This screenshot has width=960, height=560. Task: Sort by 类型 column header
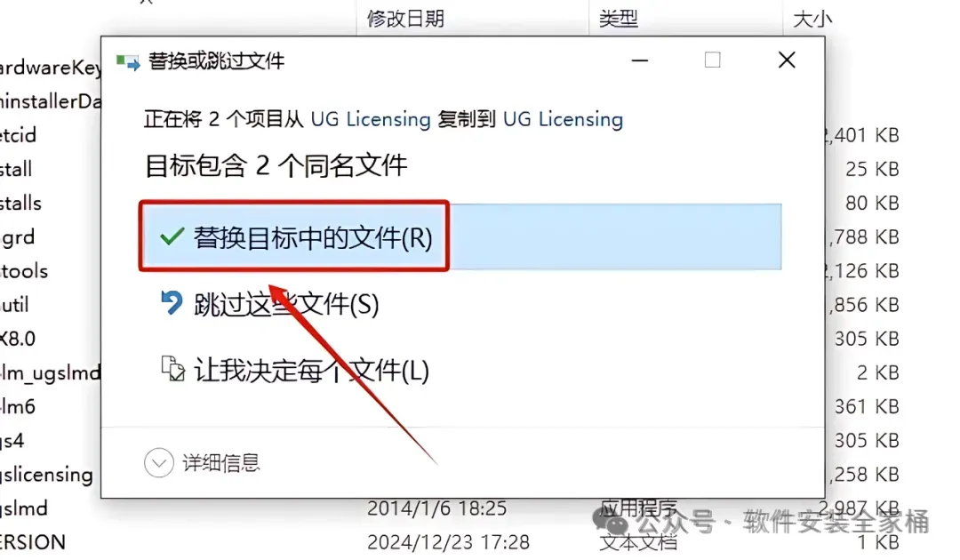click(x=619, y=19)
